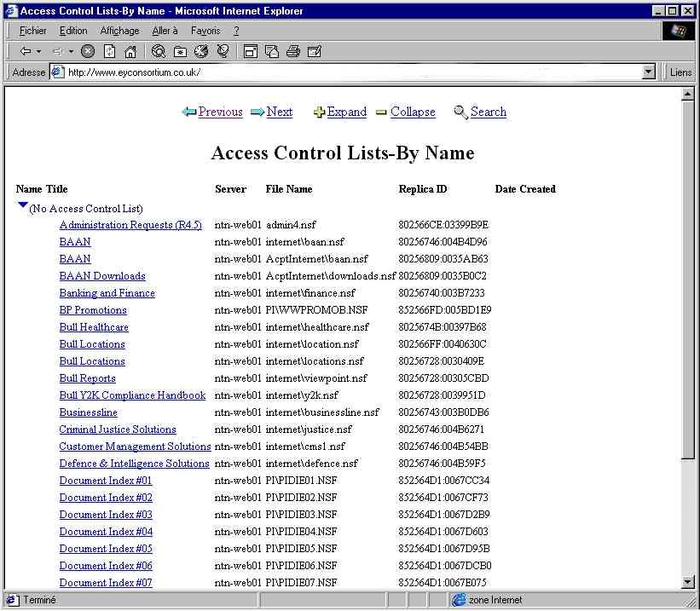700x611 pixels.
Task: Open the History toolbar icon
Action: point(201,51)
